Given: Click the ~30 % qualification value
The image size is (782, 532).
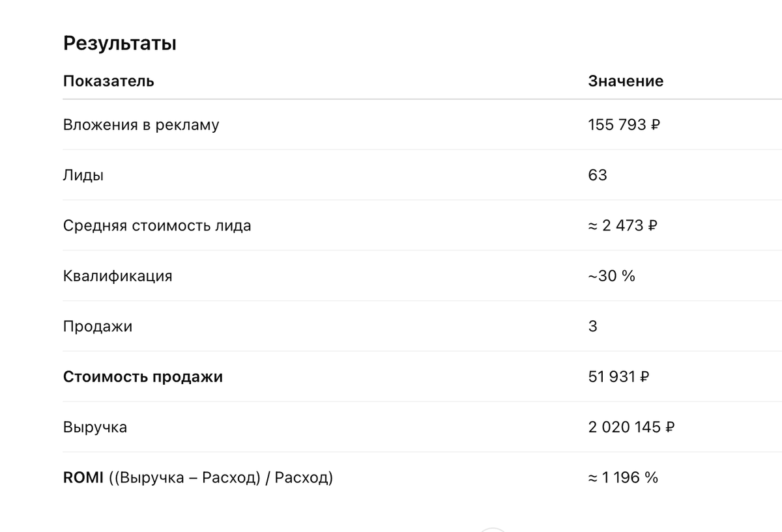Looking at the screenshot, I should [611, 276].
